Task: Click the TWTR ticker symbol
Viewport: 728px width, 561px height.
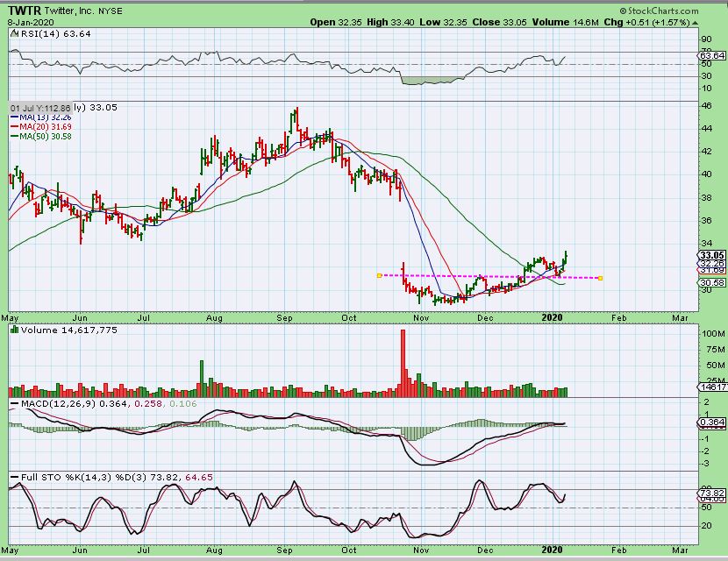Action: click(x=25, y=10)
